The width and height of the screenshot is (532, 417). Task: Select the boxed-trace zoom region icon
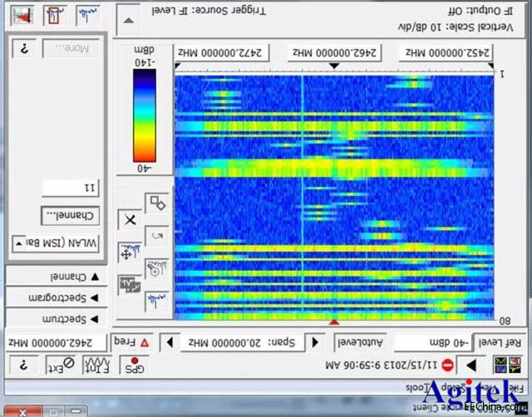click(x=55, y=15)
